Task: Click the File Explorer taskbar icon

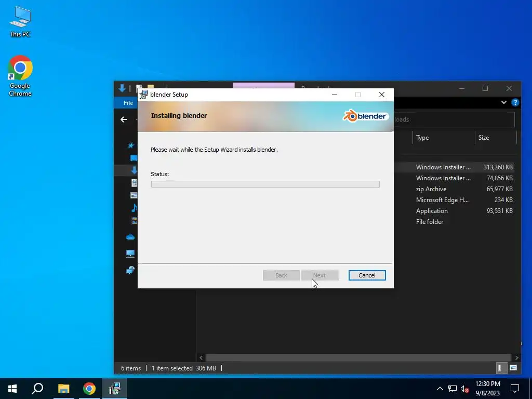Action: click(x=63, y=389)
